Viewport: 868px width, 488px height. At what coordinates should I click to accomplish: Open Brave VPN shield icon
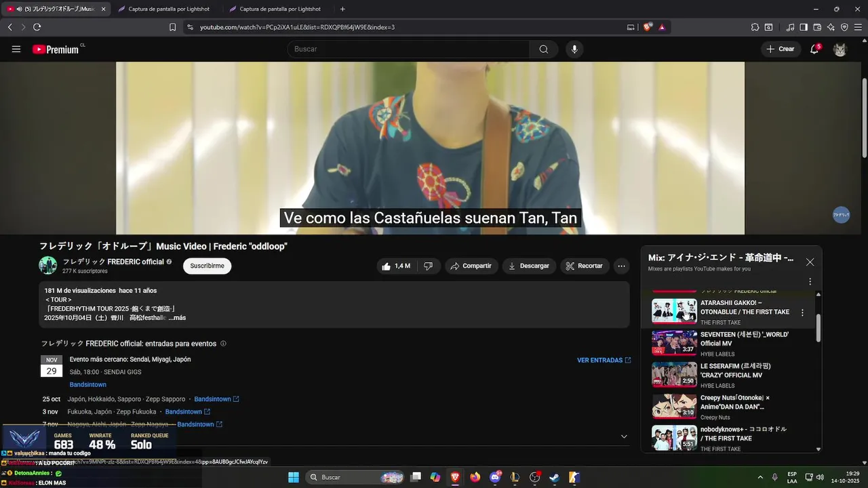point(844,27)
